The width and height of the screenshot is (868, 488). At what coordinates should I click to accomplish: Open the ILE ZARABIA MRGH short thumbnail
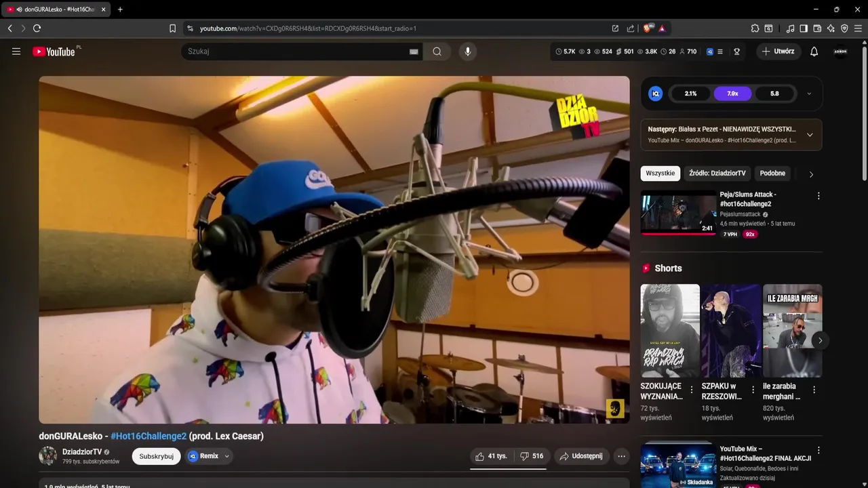793,331
